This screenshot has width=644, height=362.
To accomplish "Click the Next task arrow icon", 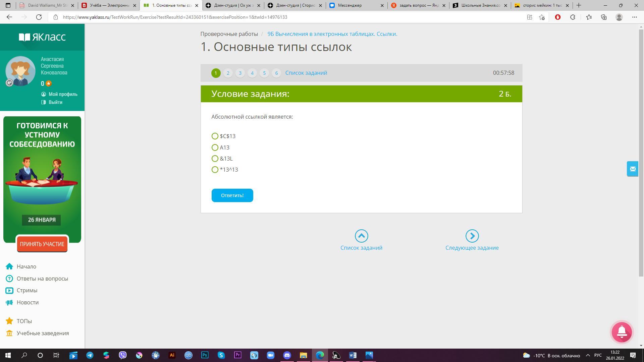I will tap(472, 236).
